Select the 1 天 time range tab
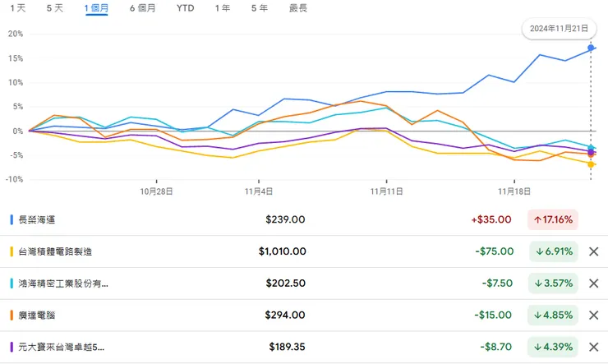The image size is (608, 364). tap(16, 7)
